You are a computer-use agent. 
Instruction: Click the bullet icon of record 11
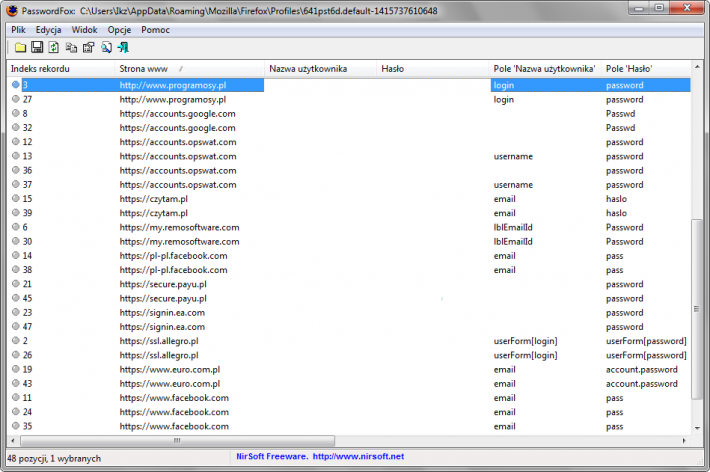(16, 397)
